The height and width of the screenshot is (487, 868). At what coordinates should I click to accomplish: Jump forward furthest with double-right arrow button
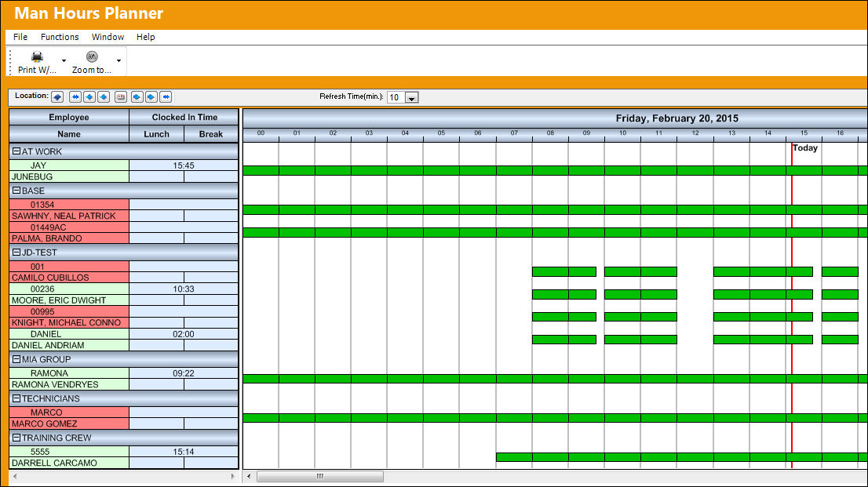point(166,96)
